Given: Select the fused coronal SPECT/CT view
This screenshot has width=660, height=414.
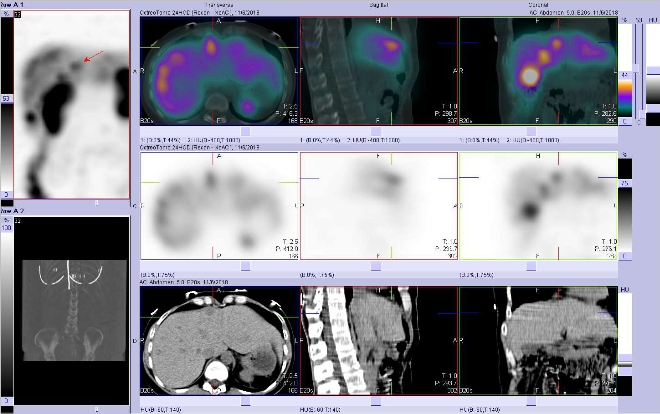Looking at the screenshot, I should click(538, 71).
